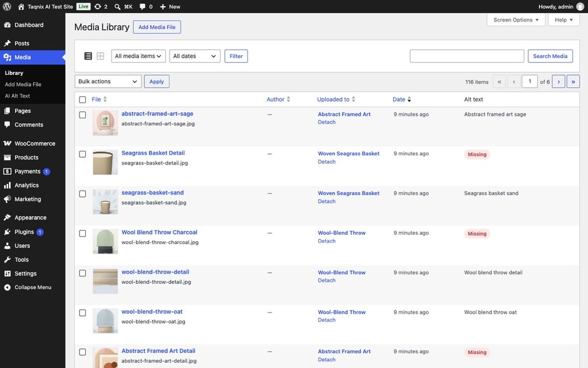This screenshot has height=368, width=588.
Task: Click the WooCommerce logo icon
Action: click(7, 144)
